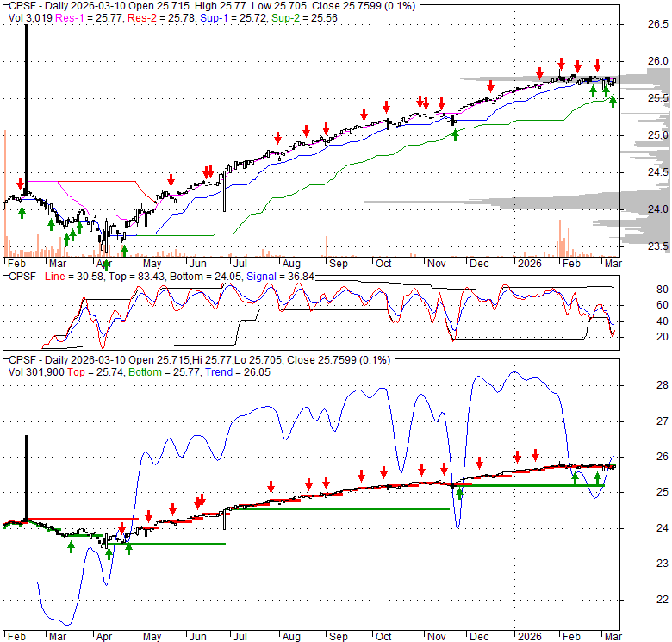The width and height of the screenshot is (672, 642).
Task: Click the 25.0 price label on top chart
Action: [658, 135]
